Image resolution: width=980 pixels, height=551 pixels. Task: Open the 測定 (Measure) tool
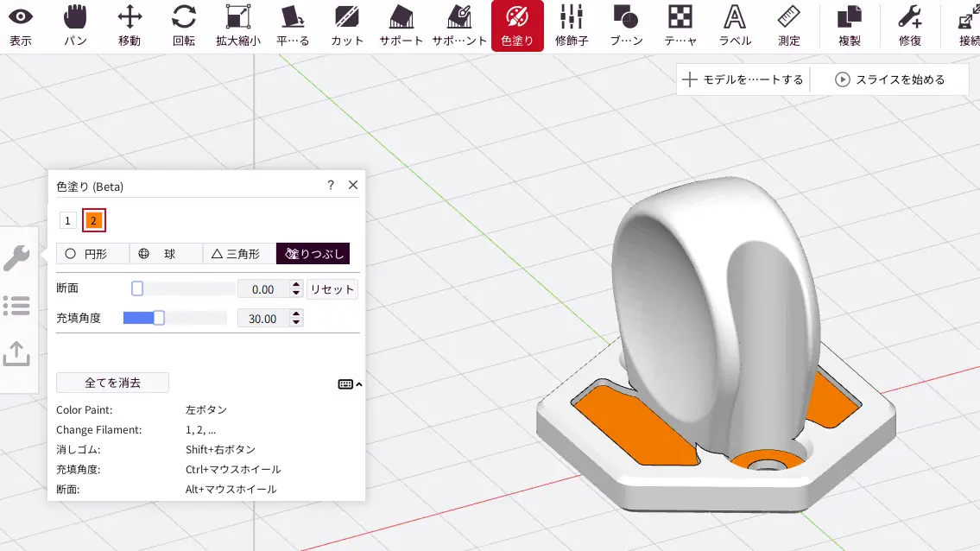[788, 25]
